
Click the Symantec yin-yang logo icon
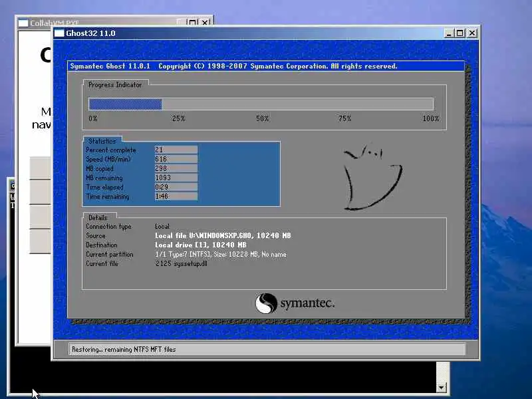(x=266, y=303)
